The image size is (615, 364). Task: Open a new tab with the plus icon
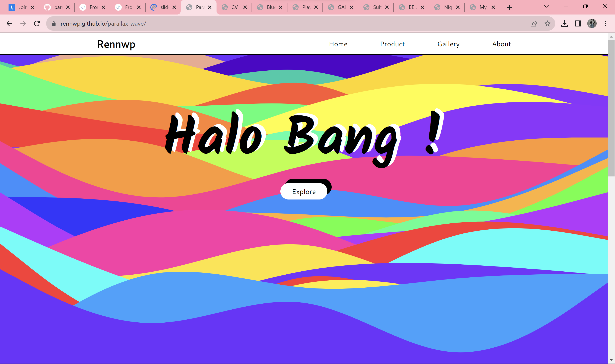pos(510,7)
